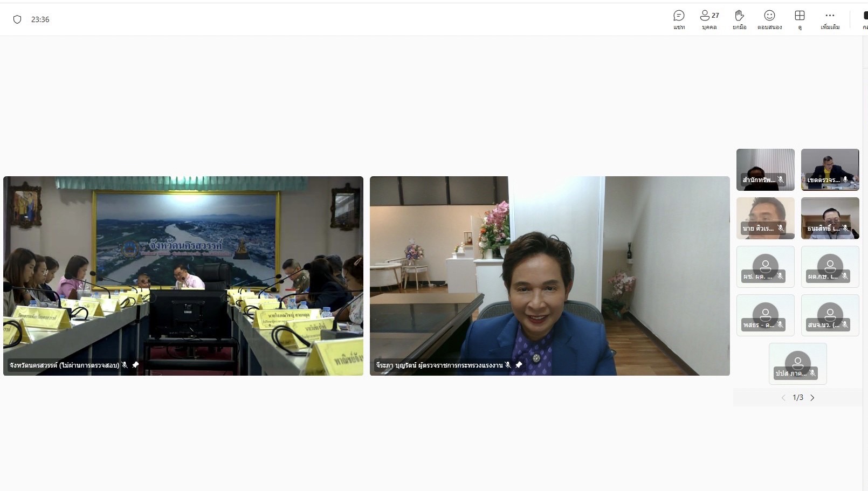Click mic icon on เขตตรวจร... thumbnail

[x=845, y=179]
